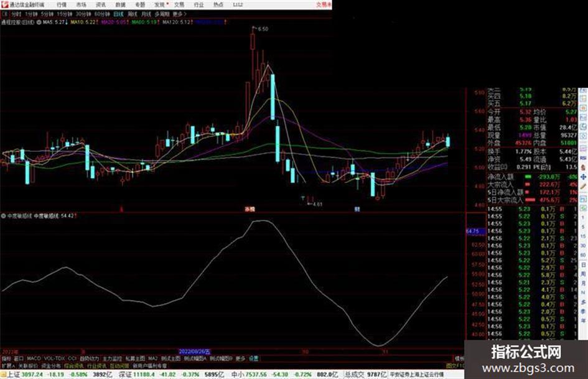Image resolution: width=588 pixels, height=379 pixels.
Task: Select the 日 daily shortcut in right sidebar
Action: (x=583, y=265)
